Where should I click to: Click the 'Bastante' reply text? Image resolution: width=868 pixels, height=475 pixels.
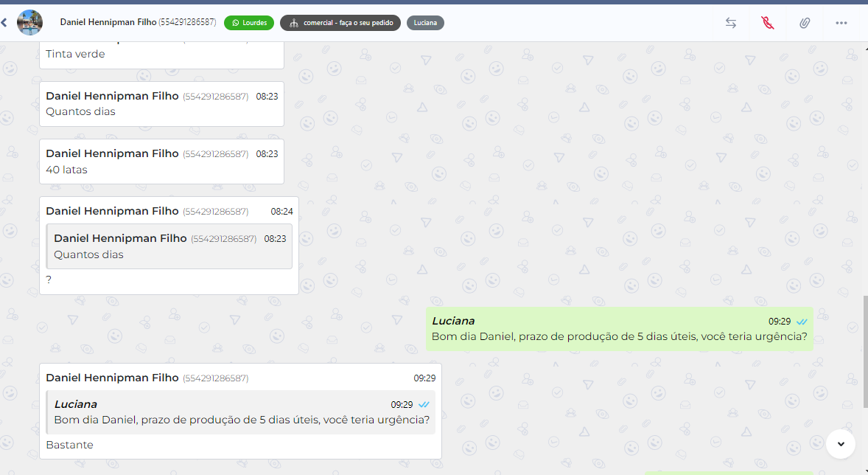pos(70,445)
